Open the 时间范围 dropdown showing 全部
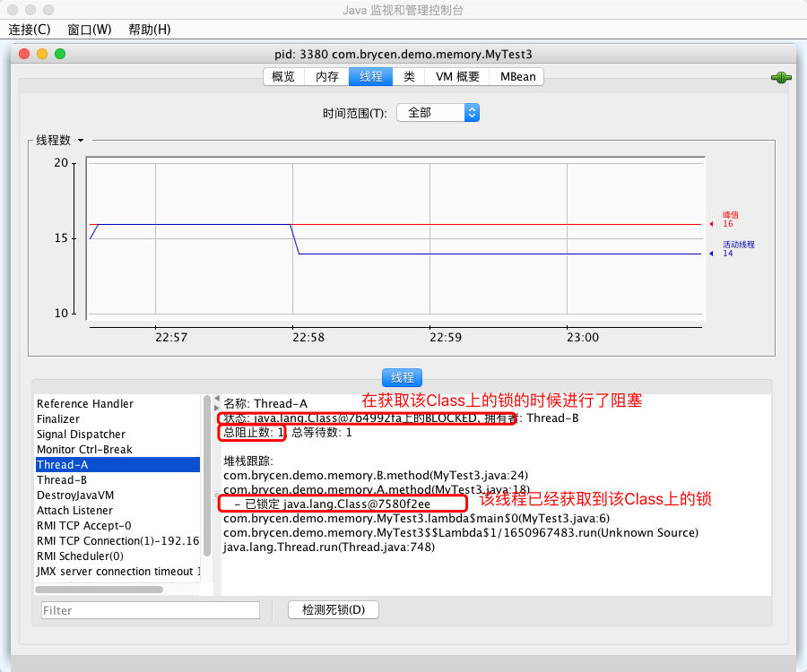Image resolution: width=807 pixels, height=672 pixels. coord(438,113)
